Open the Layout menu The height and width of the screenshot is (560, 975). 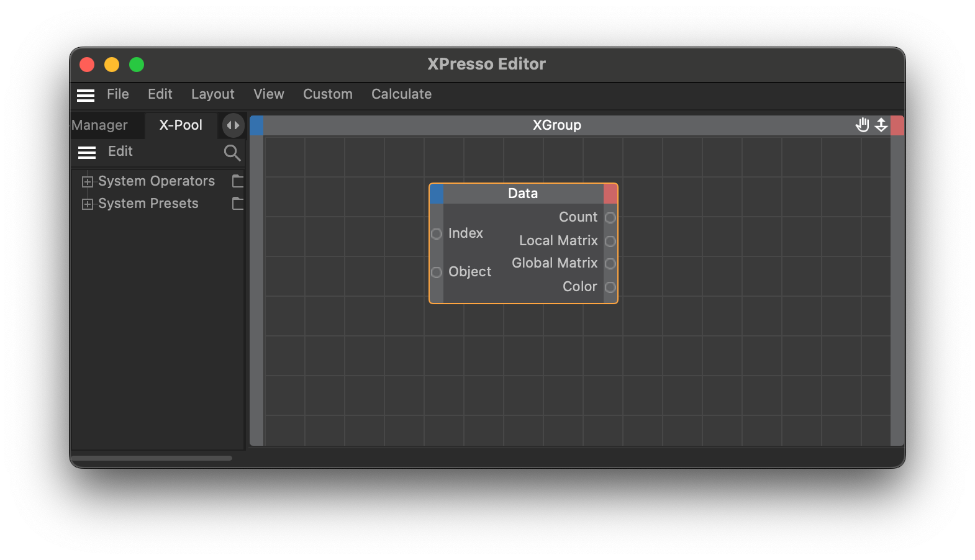(213, 94)
